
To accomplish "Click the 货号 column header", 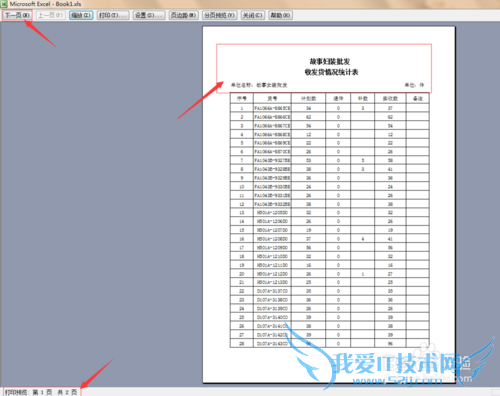I will pos(272,98).
